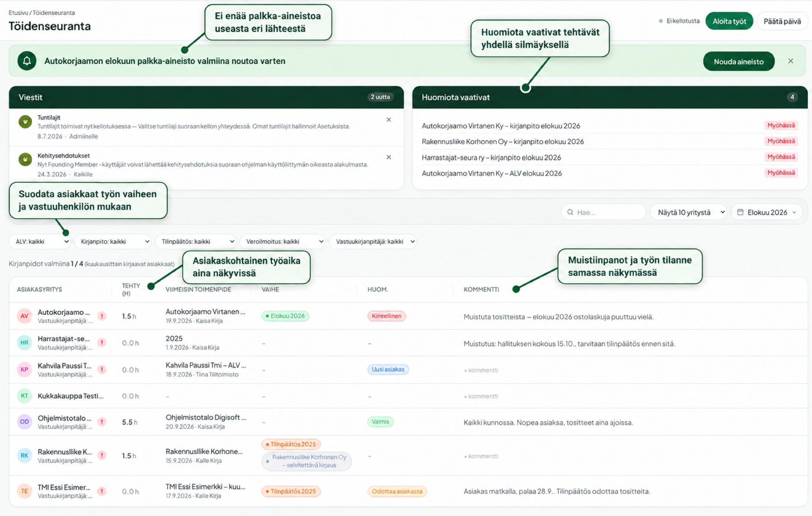Click the TE avatar for TMI Essi
Viewport: 812px width, 516px height.
click(24, 491)
